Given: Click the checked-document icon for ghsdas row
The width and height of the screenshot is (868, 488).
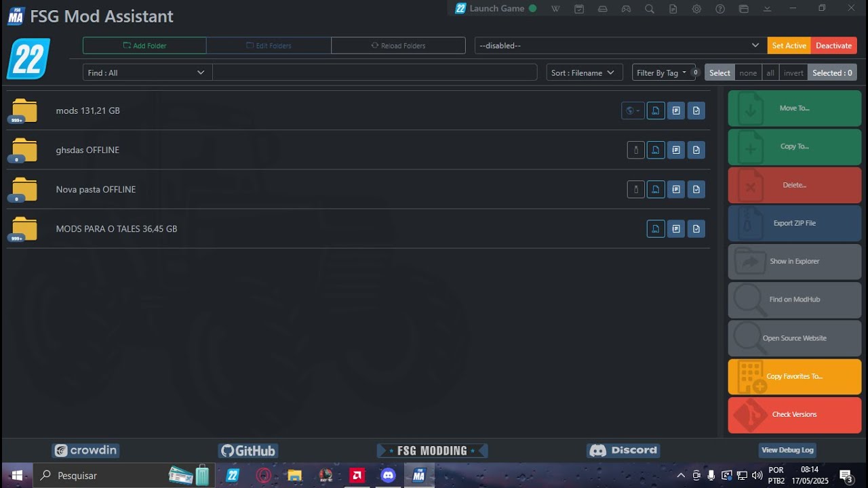Looking at the screenshot, I should click(x=696, y=150).
